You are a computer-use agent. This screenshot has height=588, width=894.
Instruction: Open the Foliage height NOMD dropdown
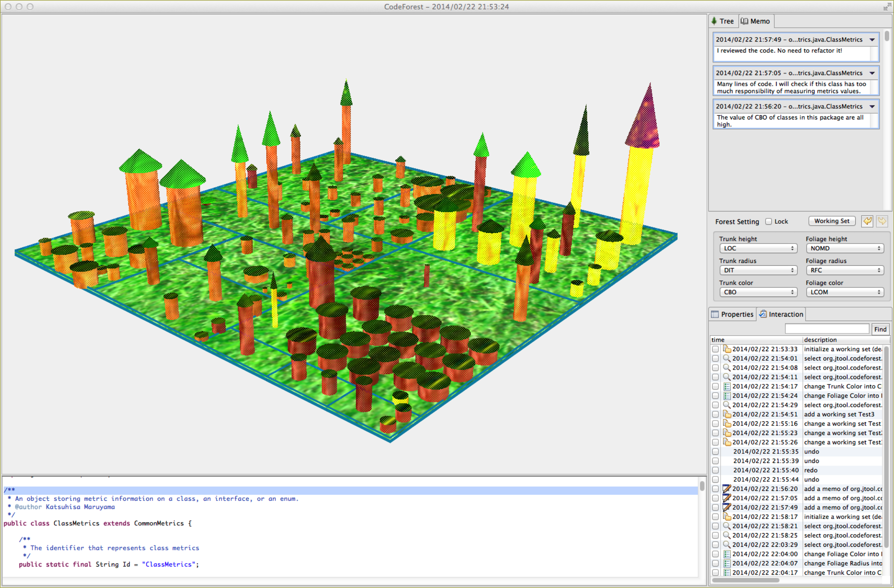845,249
